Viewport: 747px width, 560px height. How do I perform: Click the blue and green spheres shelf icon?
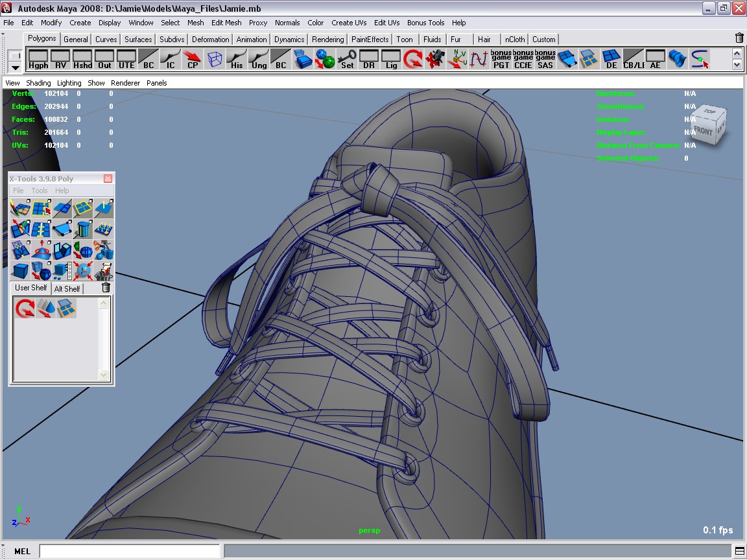[325, 60]
